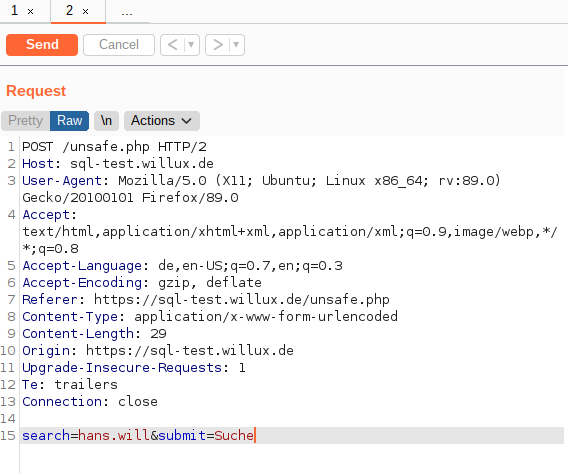
Task: Open a new tab via the ... tab
Action: 127,13
